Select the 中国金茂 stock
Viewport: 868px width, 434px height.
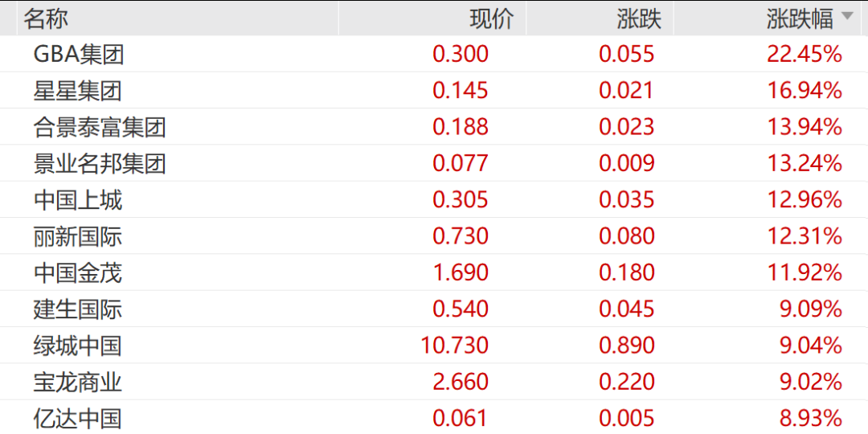77,272
